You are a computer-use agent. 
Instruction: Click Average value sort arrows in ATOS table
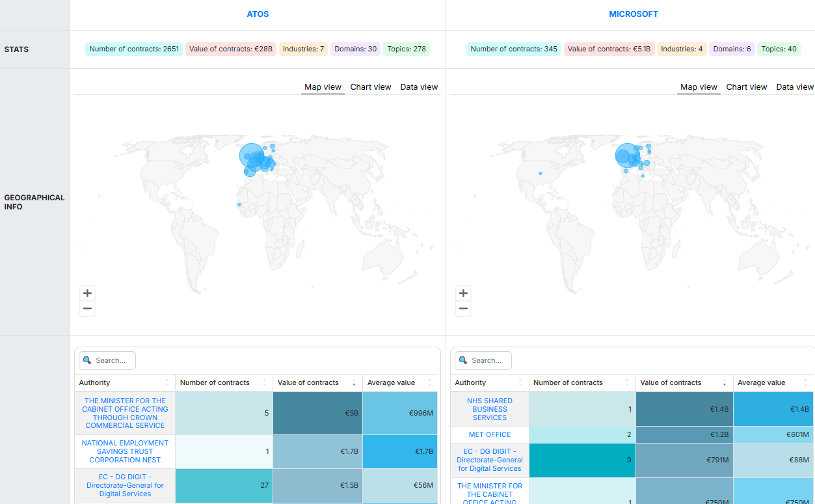[x=429, y=383]
